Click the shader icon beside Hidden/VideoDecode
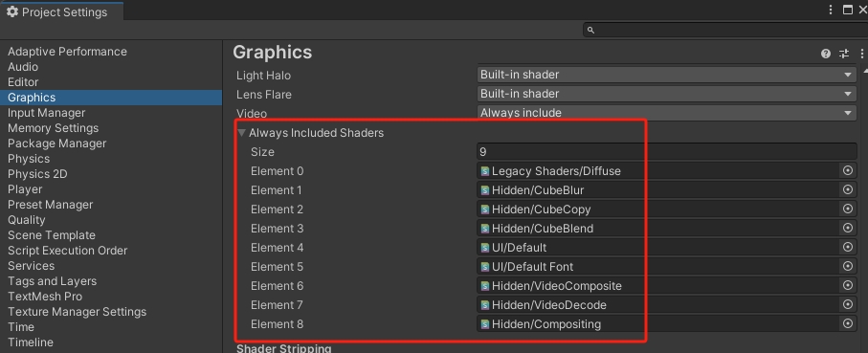This screenshot has height=353, width=868. coord(485,305)
